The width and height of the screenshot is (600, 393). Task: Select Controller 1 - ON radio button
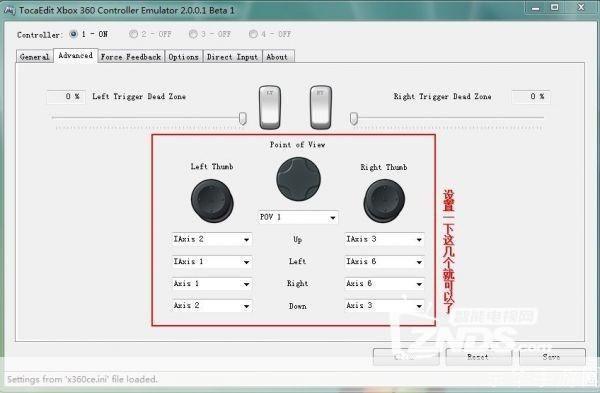point(73,34)
